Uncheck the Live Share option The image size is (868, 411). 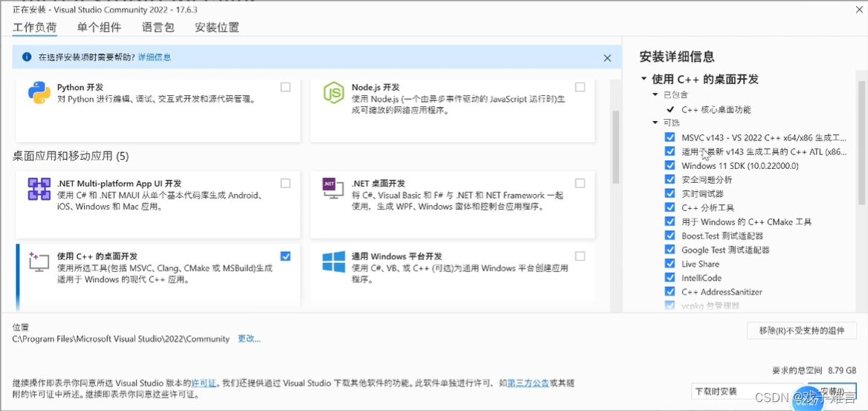670,264
